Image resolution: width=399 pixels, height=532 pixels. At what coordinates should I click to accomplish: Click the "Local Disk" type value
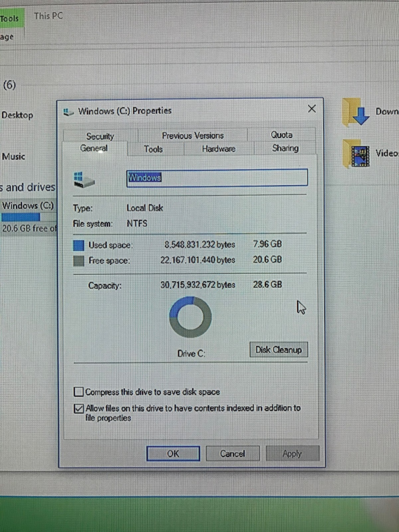[145, 208]
